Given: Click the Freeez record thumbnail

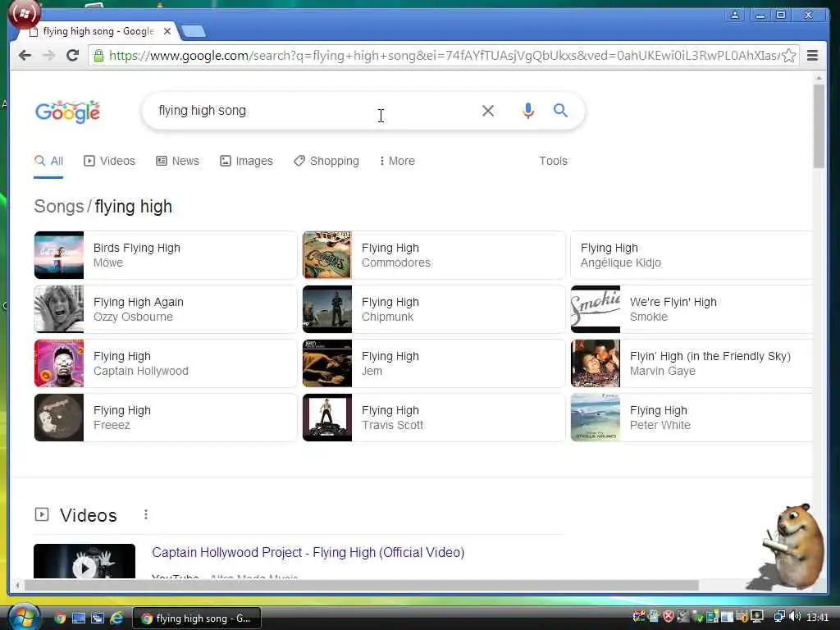Looking at the screenshot, I should 59,418.
